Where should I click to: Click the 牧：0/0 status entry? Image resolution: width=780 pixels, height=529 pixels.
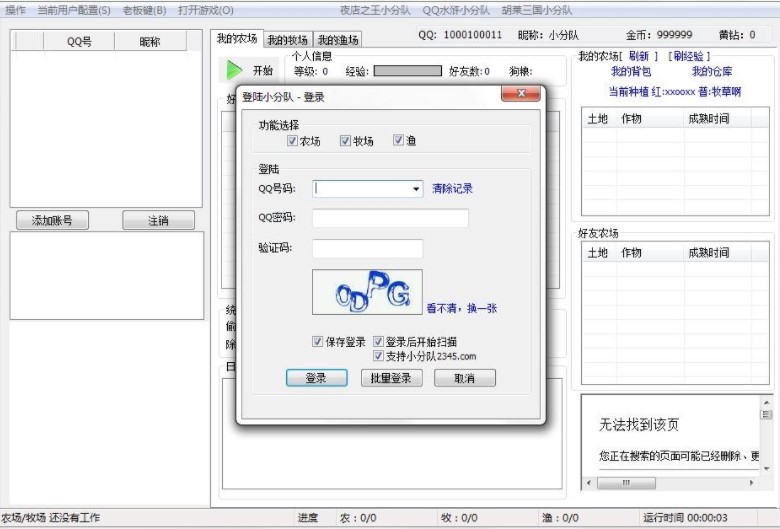coord(459,518)
